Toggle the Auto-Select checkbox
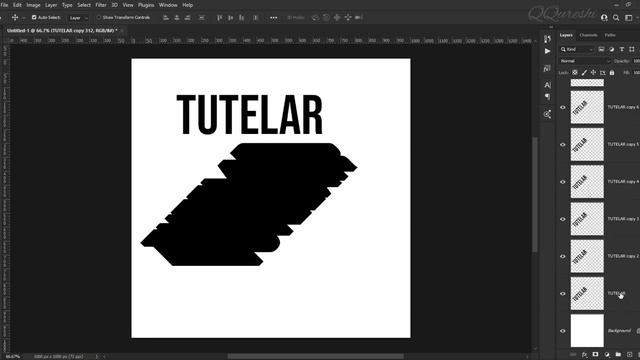 coord(34,18)
